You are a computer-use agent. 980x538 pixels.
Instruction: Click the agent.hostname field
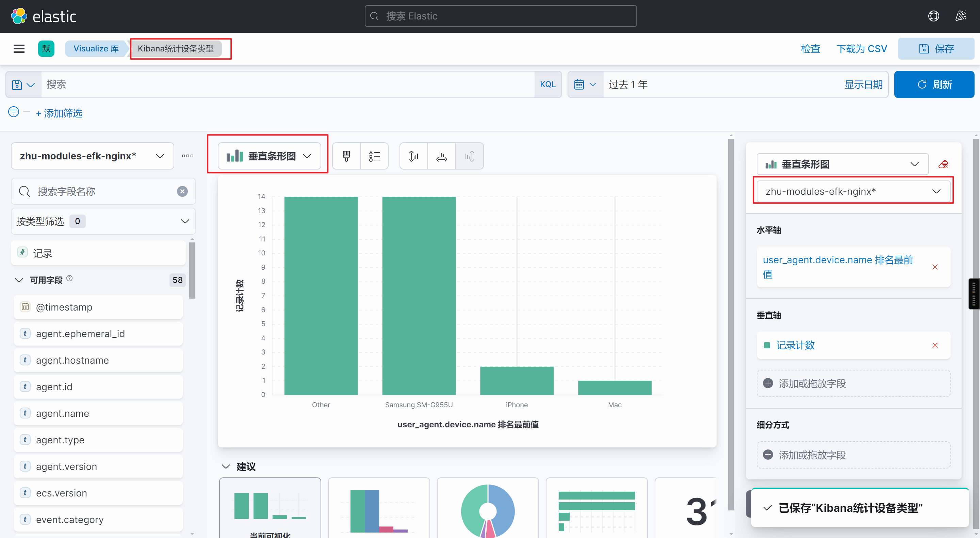tap(98, 360)
